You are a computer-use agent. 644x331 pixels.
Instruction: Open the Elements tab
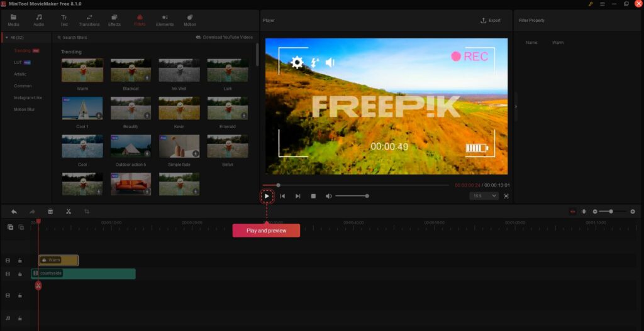tap(164, 20)
